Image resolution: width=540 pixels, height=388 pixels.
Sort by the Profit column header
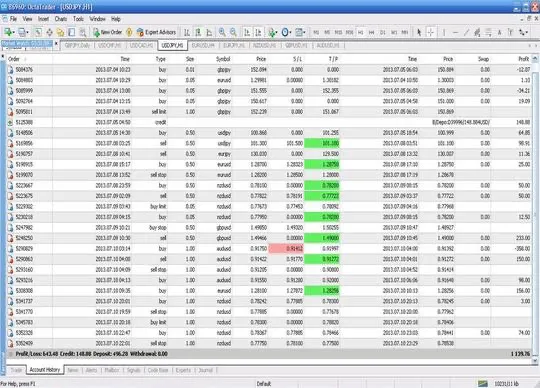(x=511, y=59)
